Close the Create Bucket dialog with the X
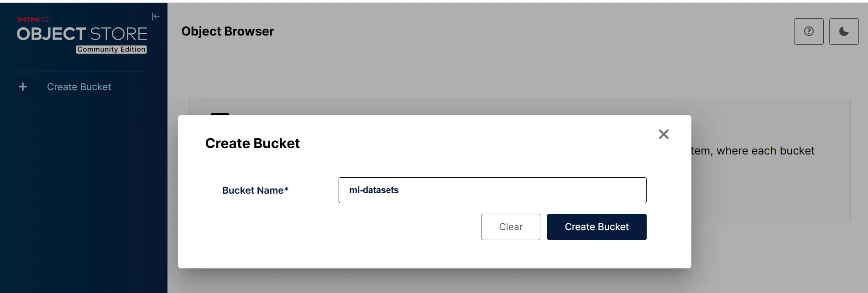 pos(663,134)
